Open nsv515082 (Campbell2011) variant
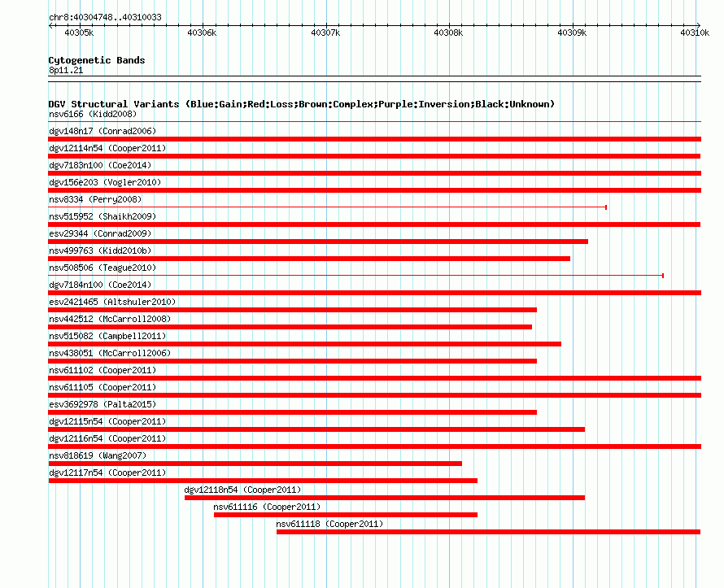This screenshot has height=588, width=724. pos(107,336)
